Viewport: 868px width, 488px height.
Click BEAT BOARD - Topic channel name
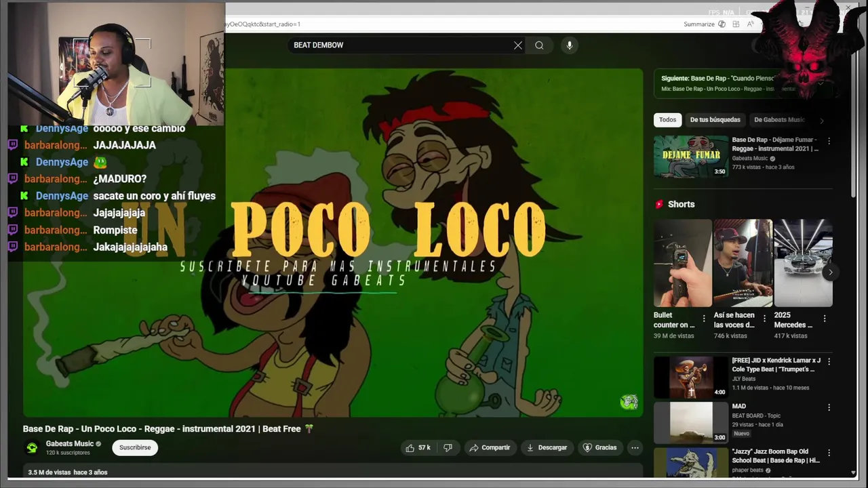click(x=756, y=415)
